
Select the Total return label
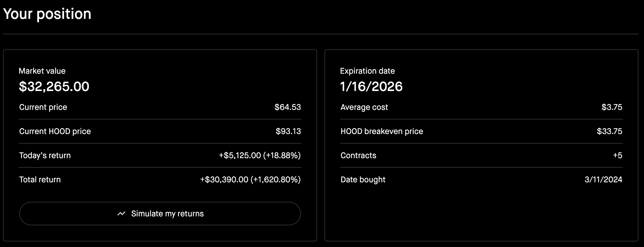pyautogui.click(x=40, y=180)
